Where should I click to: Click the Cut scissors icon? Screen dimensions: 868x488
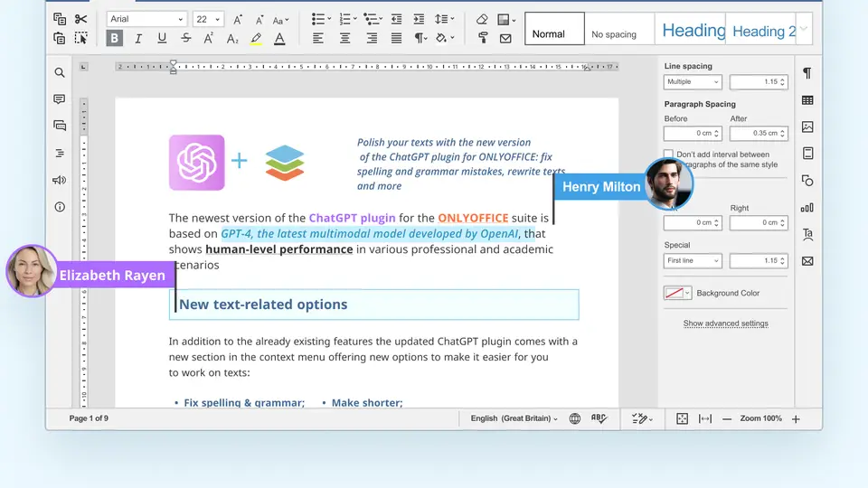tap(80, 19)
